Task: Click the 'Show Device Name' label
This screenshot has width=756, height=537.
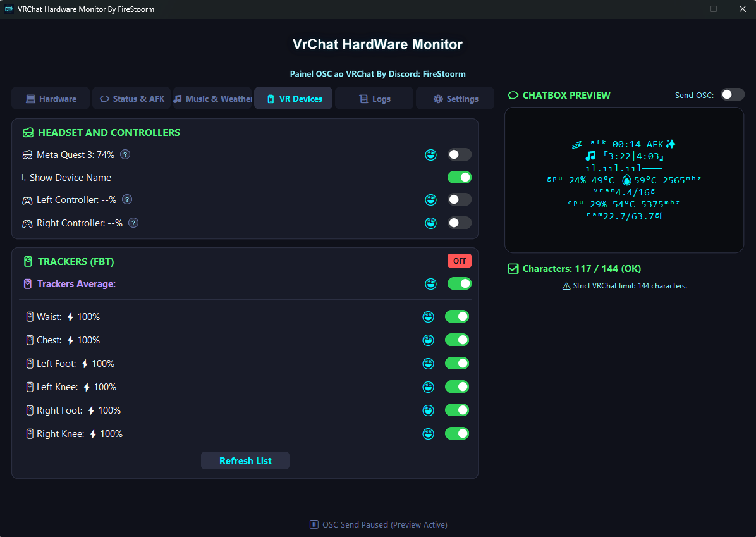Action: click(70, 178)
